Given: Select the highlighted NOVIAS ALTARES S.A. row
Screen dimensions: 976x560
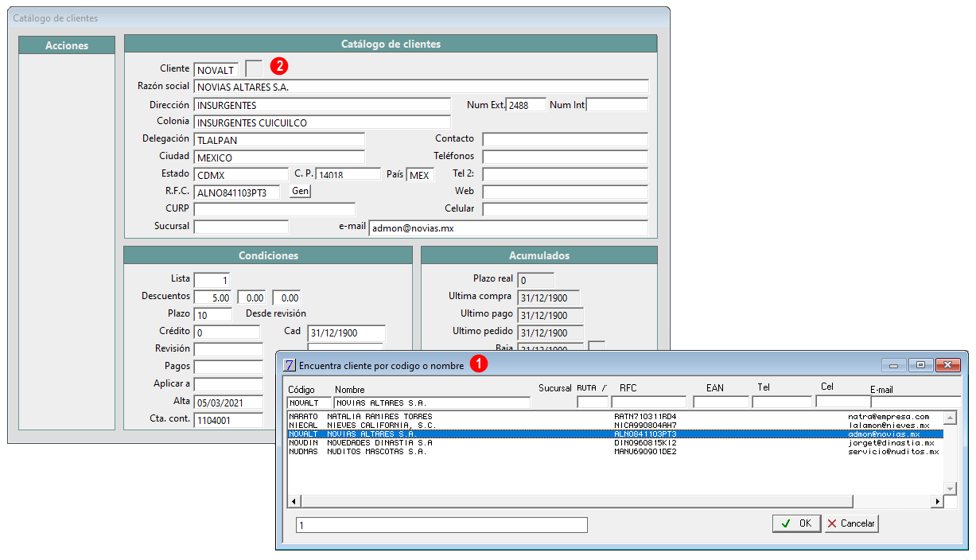Looking at the screenshot, I should (615, 434).
